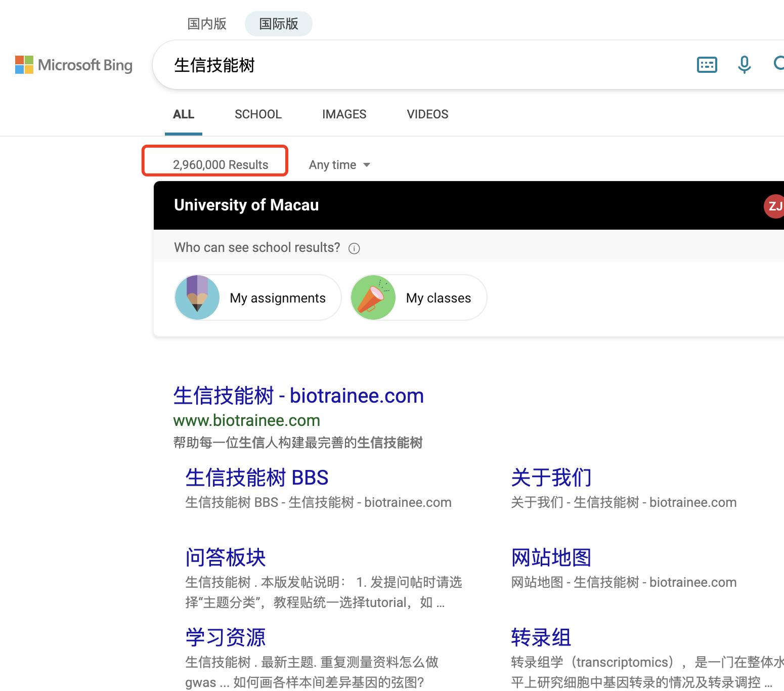Image resolution: width=784 pixels, height=691 pixels.
Task: Open info icon beside school results question
Action: click(354, 248)
